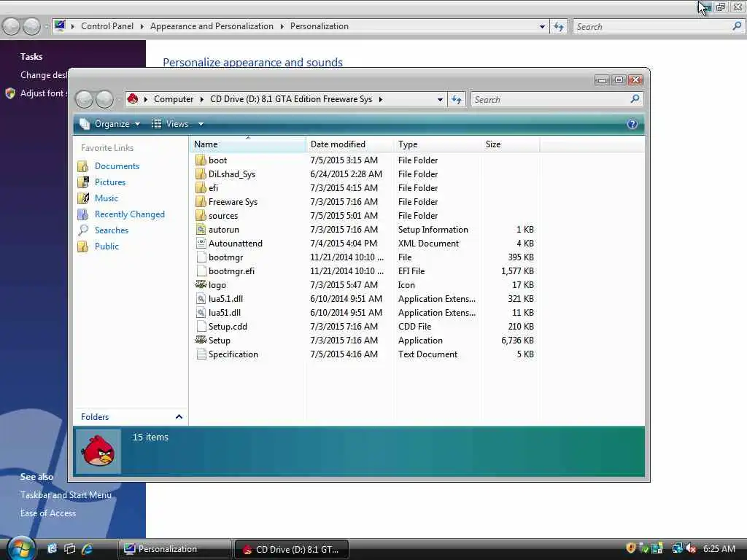747x560 pixels.
Task: Open Documents in Favorite Links
Action: pyautogui.click(x=117, y=166)
